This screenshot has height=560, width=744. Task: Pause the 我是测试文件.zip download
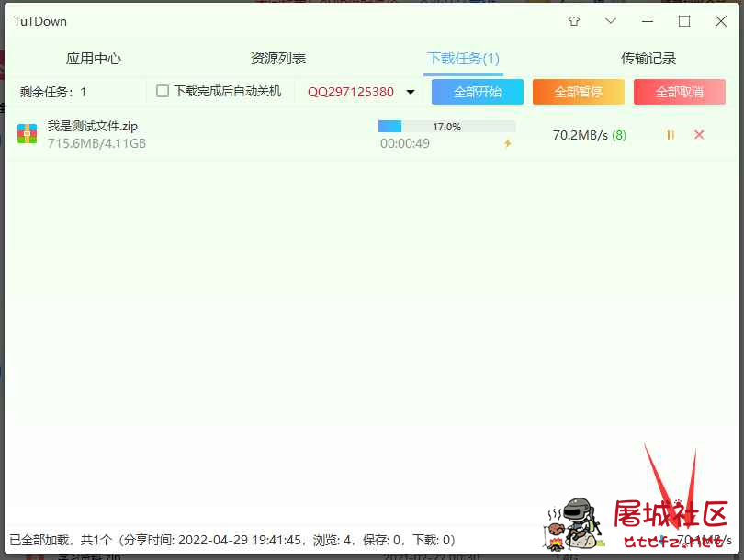(x=671, y=135)
